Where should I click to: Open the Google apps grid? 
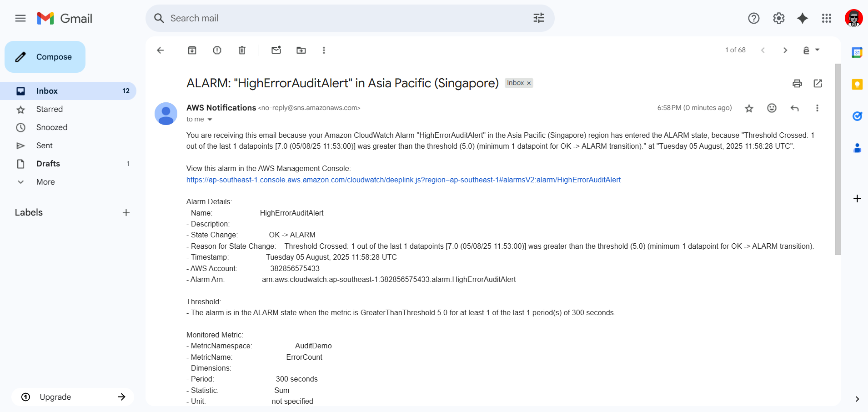(827, 18)
